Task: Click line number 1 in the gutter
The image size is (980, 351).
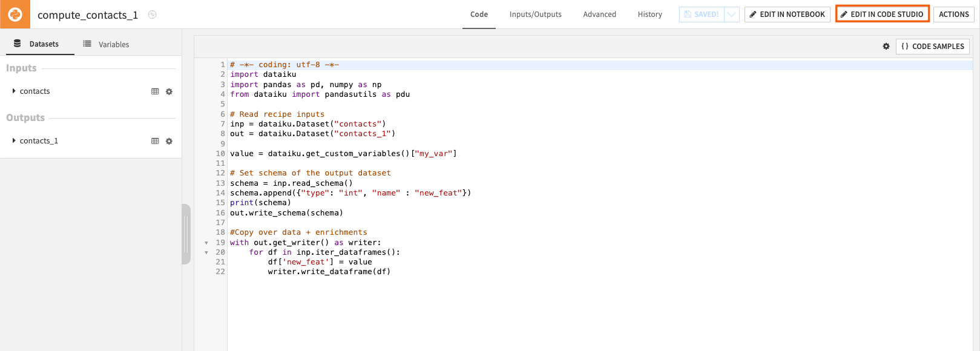Action: 222,65
